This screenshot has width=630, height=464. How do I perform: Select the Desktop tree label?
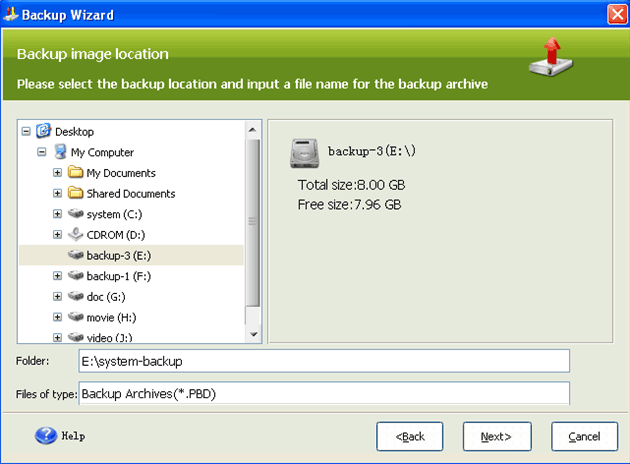[74, 132]
